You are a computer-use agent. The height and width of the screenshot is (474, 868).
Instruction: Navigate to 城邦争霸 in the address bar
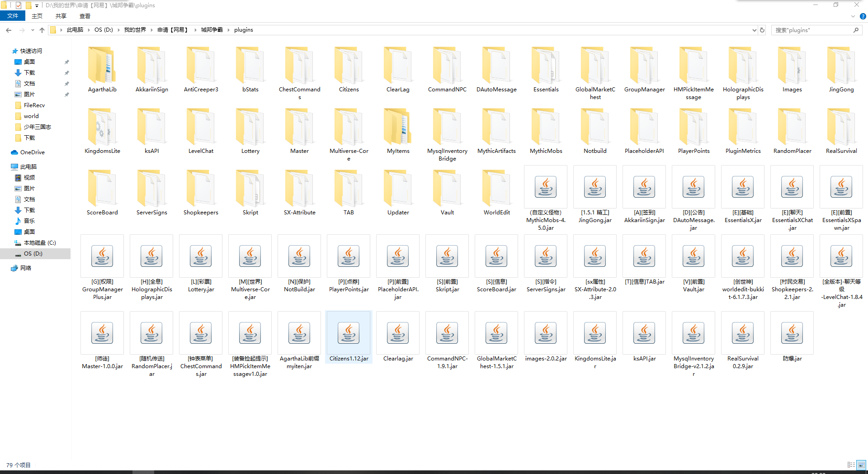click(x=212, y=30)
